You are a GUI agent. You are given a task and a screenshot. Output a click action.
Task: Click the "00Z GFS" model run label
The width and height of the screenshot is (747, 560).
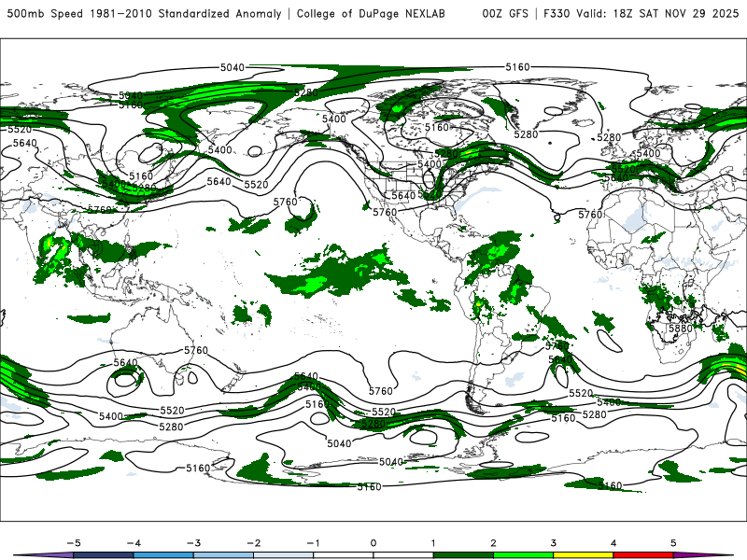[505, 13]
